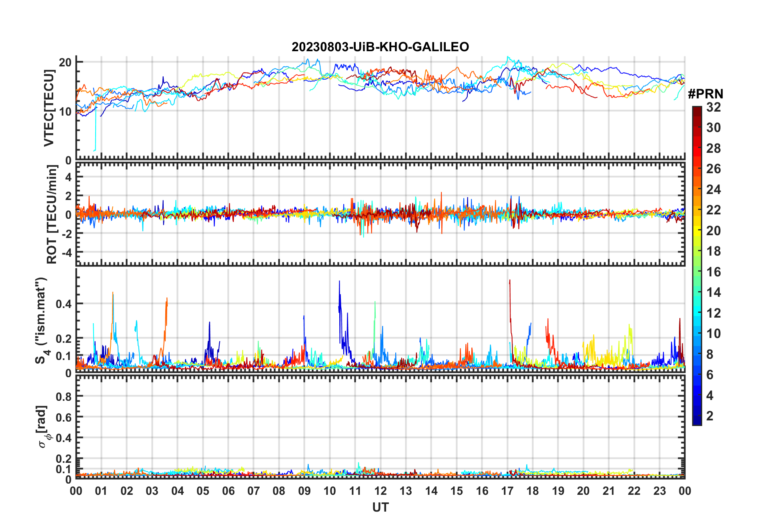
Task: Click the #PRN colorbar heading
Action: pos(705,94)
